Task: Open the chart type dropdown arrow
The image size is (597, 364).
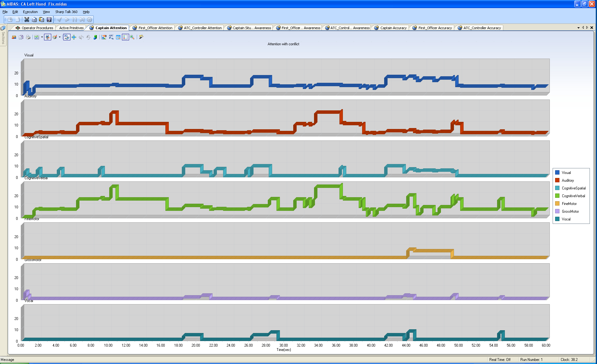Action: coord(42,37)
